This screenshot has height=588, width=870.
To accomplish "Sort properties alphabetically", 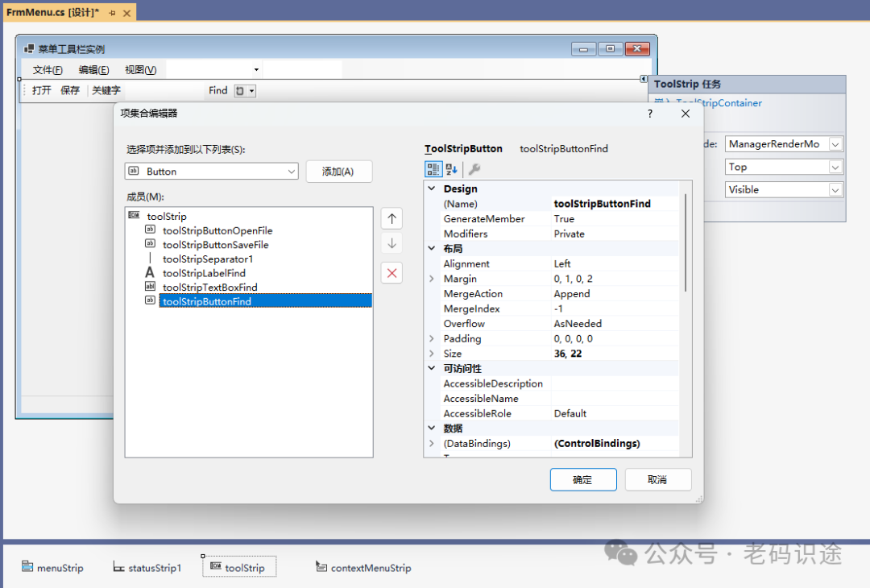I will (452, 169).
